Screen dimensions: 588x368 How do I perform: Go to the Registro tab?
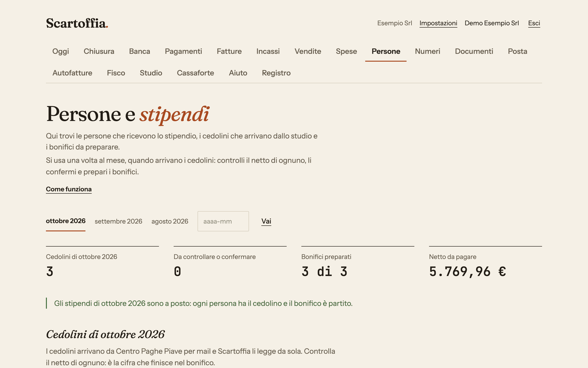[x=276, y=73]
